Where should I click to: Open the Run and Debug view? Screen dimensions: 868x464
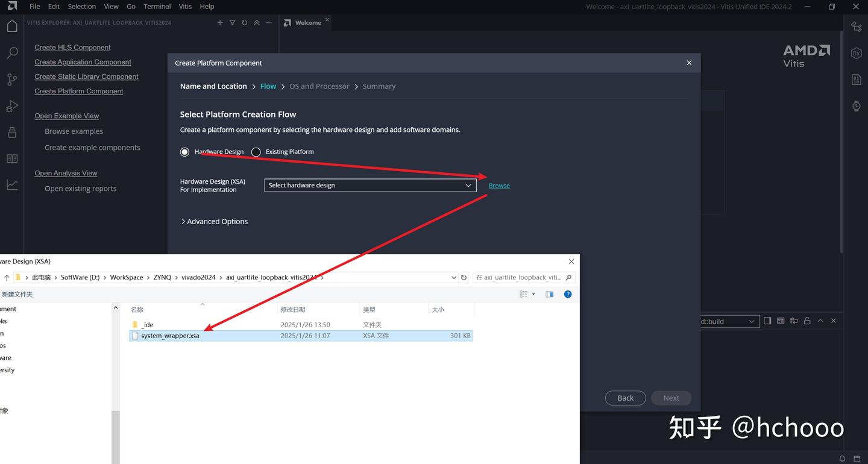(x=12, y=106)
